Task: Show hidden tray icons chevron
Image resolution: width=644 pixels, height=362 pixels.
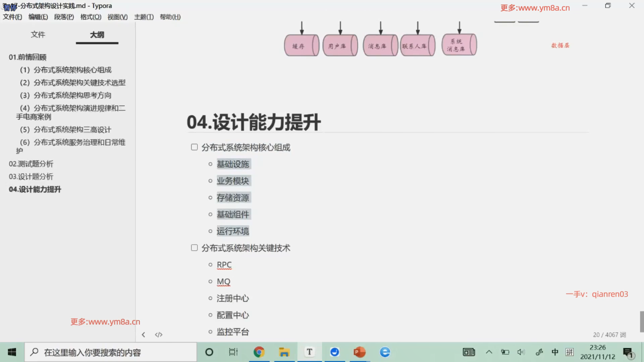Action: point(489,352)
